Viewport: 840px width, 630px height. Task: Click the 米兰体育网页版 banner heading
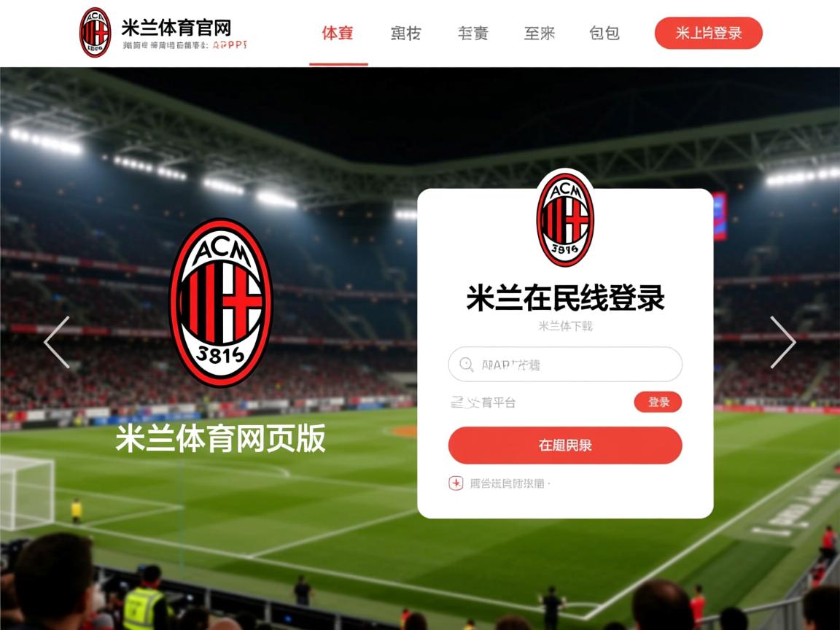click(x=221, y=438)
